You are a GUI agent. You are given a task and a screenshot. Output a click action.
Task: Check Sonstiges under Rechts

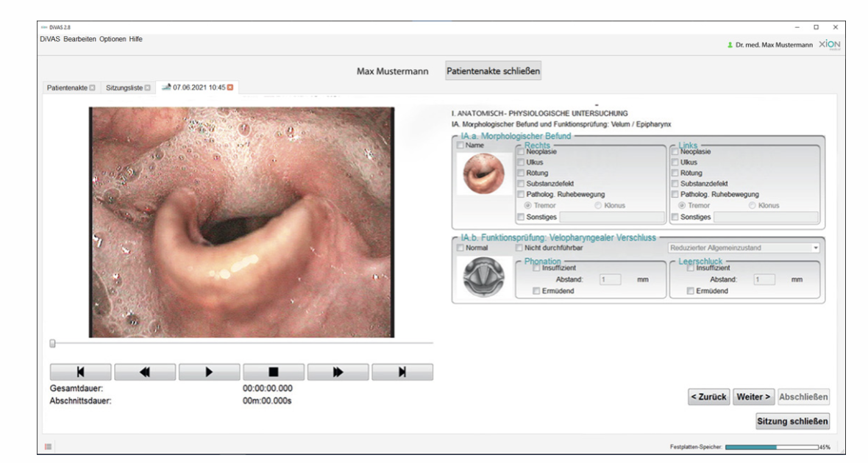pyautogui.click(x=521, y=218)
